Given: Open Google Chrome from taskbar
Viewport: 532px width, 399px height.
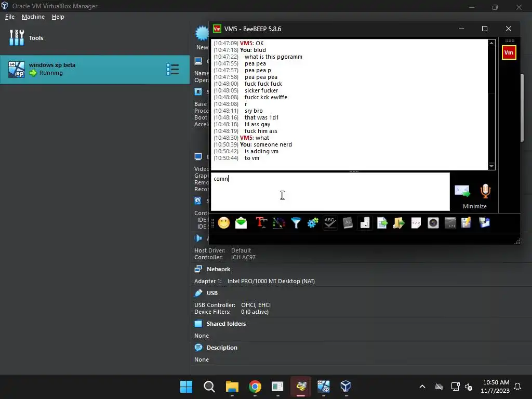Looking at the screenshot, I should point(255,387).
